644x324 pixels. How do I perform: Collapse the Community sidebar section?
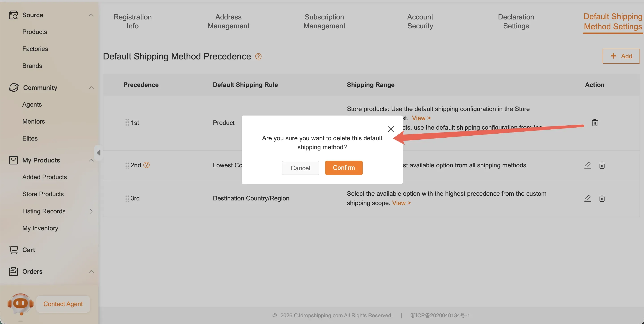(91, 88)
